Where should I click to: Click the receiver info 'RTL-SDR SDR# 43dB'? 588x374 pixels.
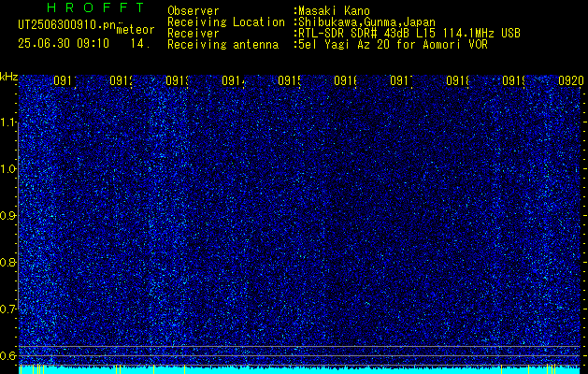(354, 34)
